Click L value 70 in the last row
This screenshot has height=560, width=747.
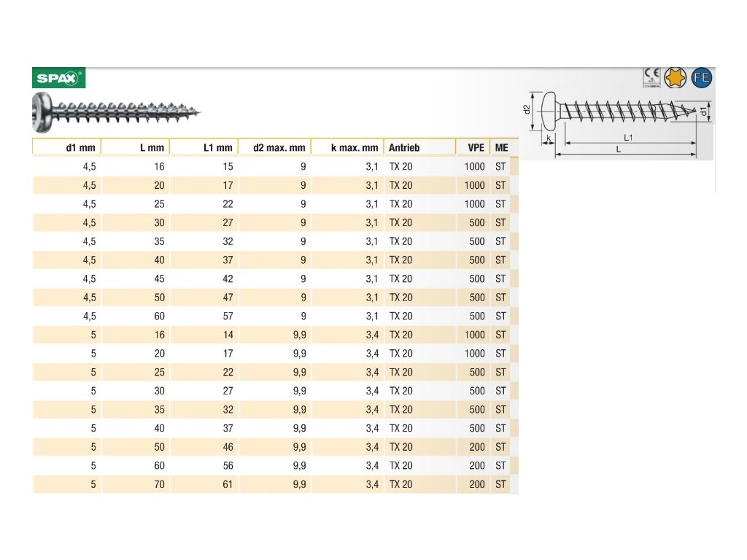(159, 484)
